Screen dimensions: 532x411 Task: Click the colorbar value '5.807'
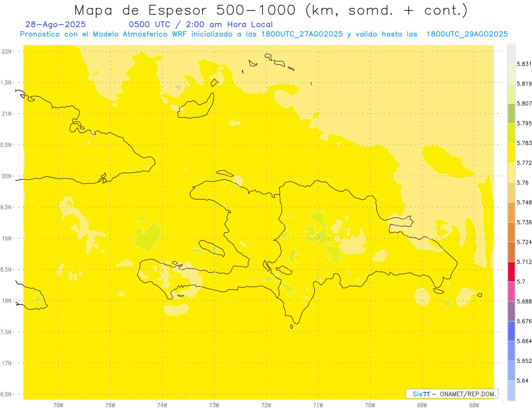tap(524, 103)
